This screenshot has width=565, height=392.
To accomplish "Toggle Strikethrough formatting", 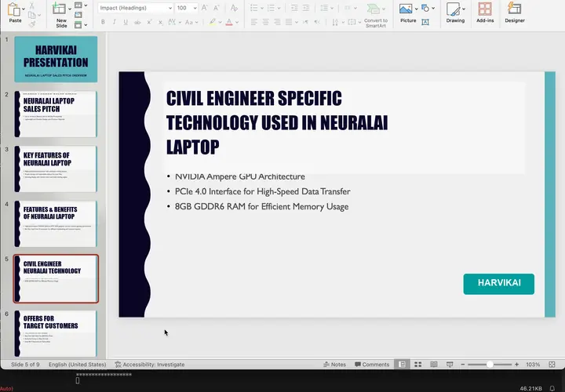I will pyautogui.click(x=137, y=22).
